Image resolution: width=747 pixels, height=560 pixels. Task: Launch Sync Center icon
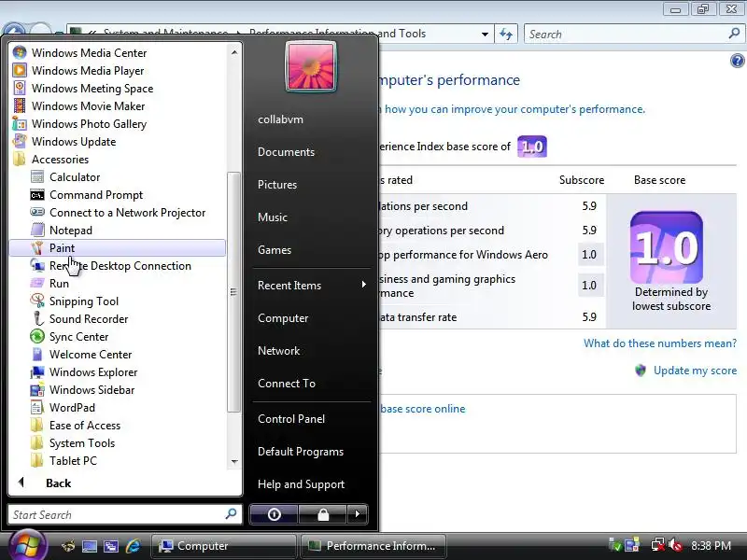(37, 336)
